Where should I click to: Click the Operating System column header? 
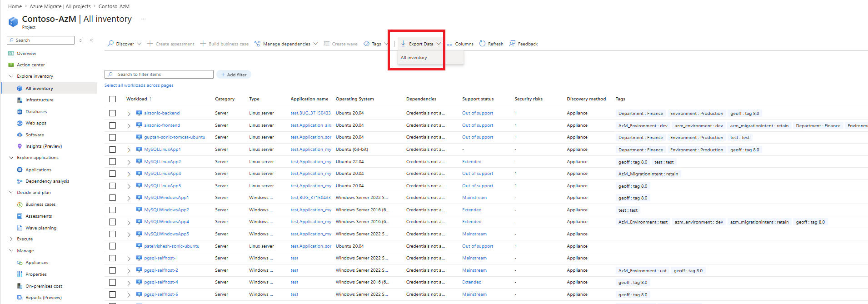[x=354, y=99]
